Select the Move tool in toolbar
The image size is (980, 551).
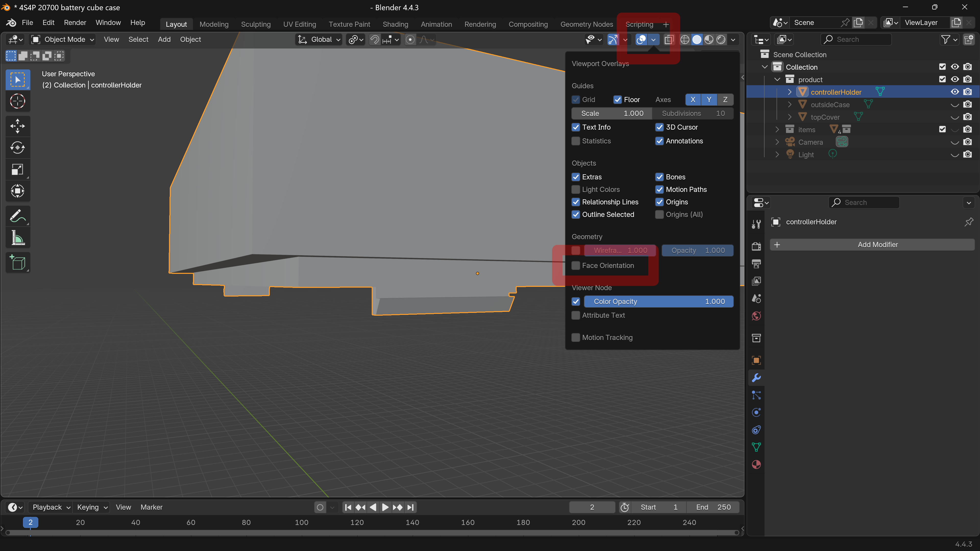pyautogui.click(x=18, y=126)
